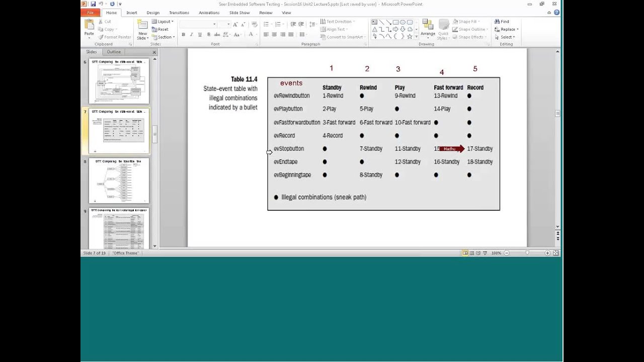Activate the Format Painter brush
The width and height of the screenshot is (644, 362).
pos(114,37)
